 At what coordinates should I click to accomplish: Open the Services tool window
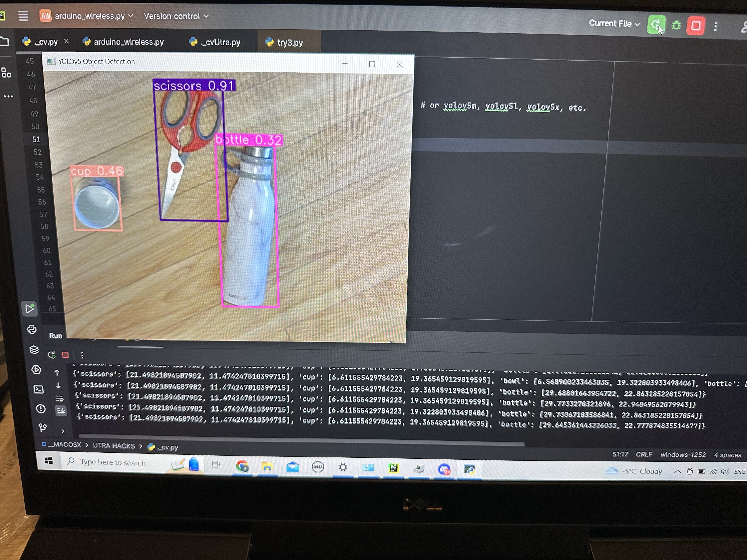point(36,370)
